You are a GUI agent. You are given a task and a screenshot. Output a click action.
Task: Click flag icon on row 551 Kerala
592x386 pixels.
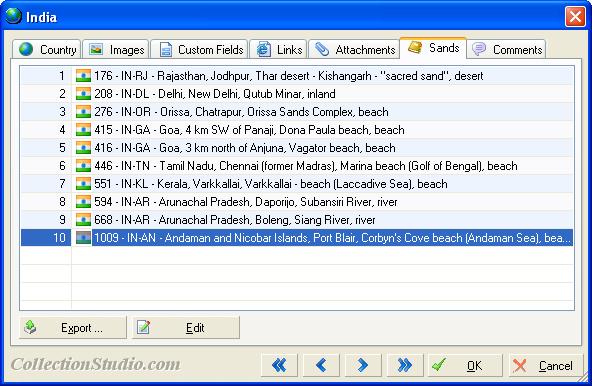coord(83,184)
